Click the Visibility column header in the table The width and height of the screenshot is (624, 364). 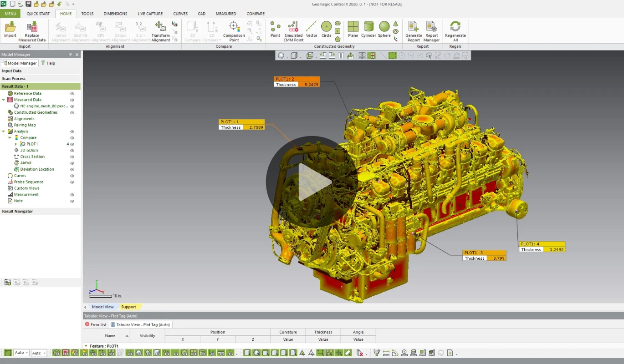click(147, 336)
